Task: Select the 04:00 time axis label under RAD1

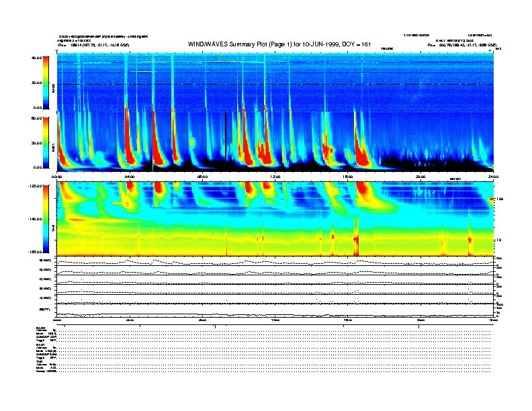Action: point(130,177)
